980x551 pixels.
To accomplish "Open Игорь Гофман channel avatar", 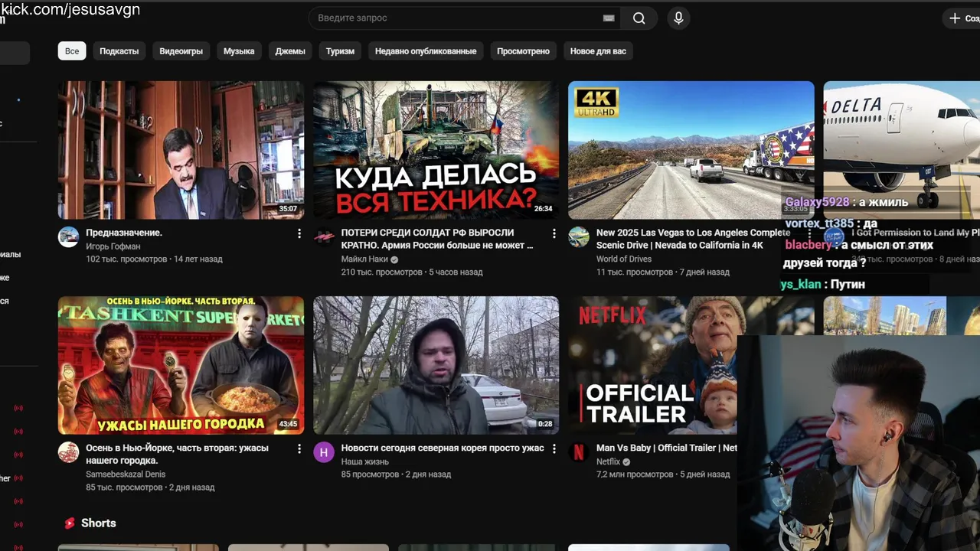I will coord(69,236).
